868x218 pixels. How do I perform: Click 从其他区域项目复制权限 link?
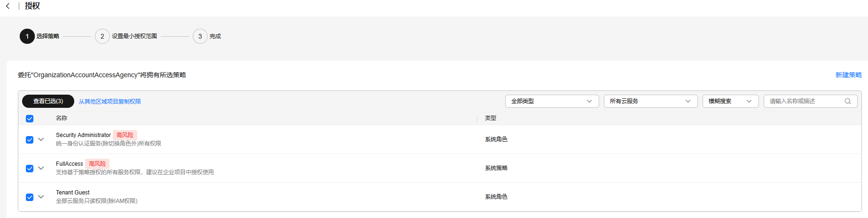point(110,102)
